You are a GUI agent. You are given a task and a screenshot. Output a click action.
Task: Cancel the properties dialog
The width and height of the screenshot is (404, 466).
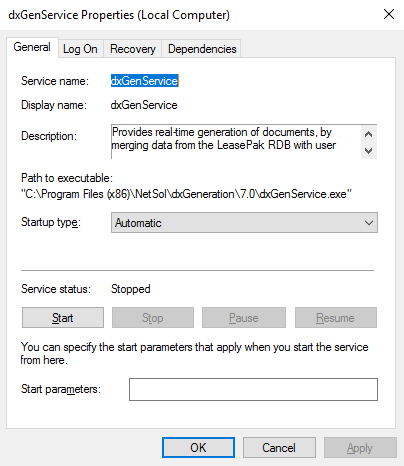click(279, 447)
